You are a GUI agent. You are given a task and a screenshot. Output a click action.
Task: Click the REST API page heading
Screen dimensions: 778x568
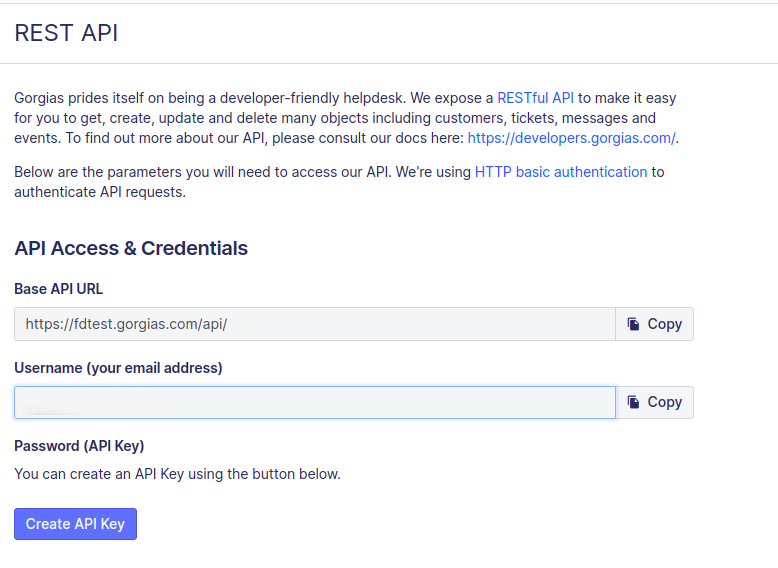pos(66,33)
